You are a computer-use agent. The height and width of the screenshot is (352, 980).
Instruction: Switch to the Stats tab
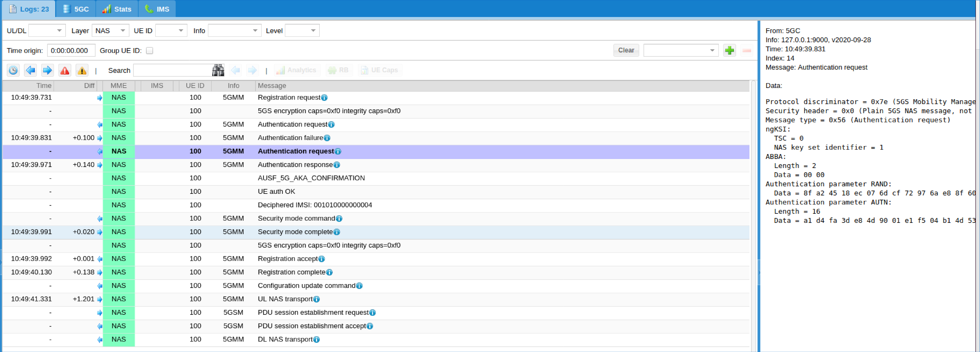(117, 9)
